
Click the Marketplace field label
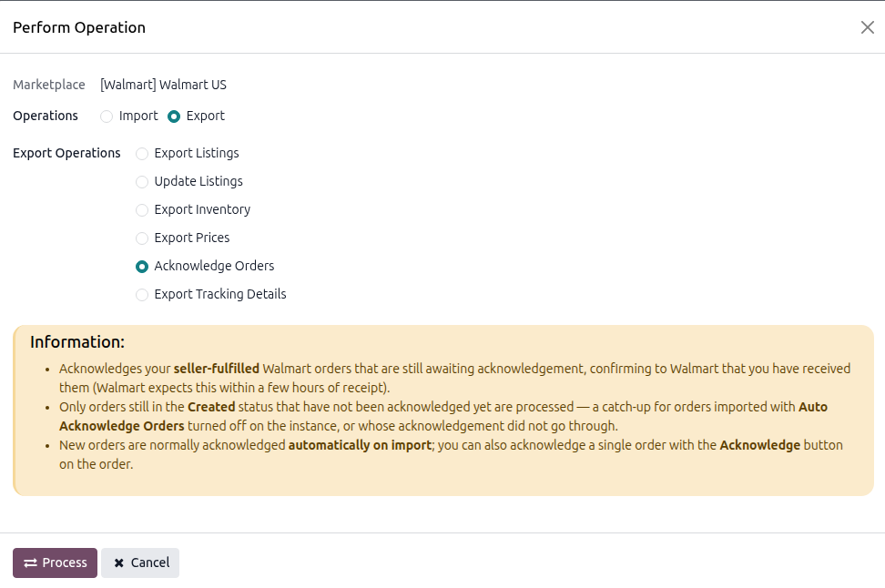[49, 85]
